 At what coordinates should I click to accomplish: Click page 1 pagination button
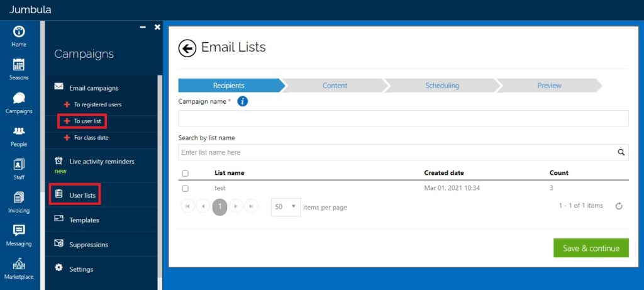coord(219,206)
